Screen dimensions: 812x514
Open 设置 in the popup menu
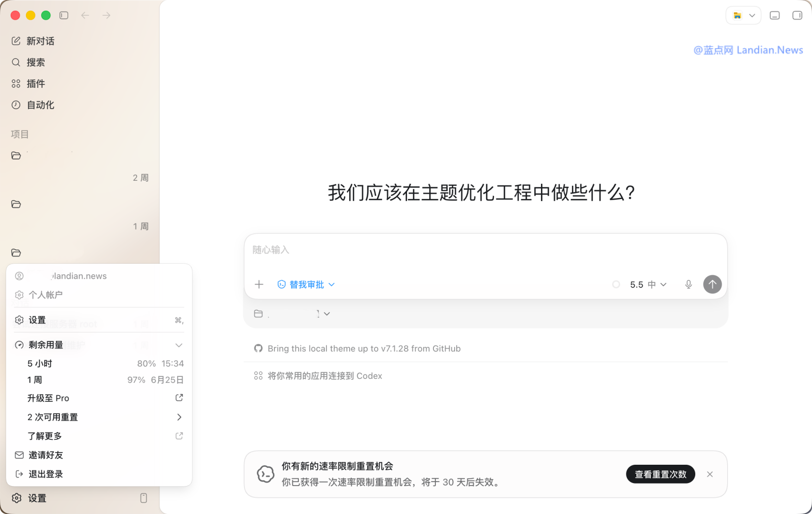tap(99, 320)
